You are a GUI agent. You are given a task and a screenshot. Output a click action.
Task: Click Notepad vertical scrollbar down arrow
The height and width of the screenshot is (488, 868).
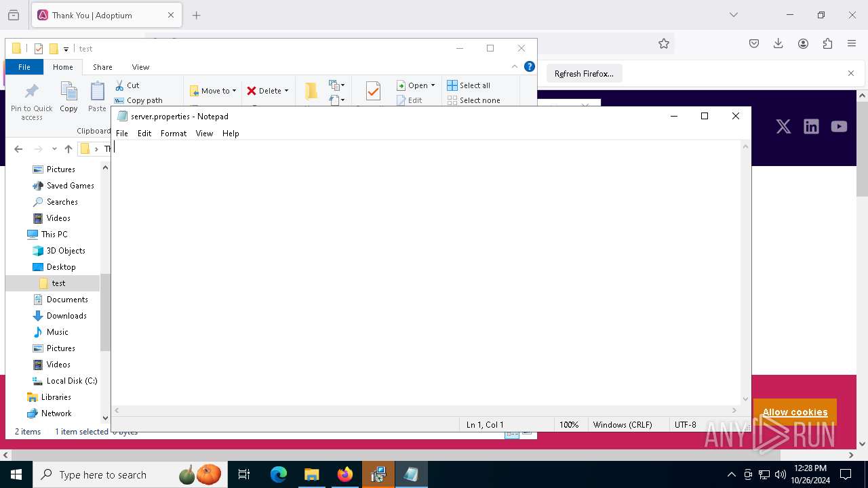746,399
